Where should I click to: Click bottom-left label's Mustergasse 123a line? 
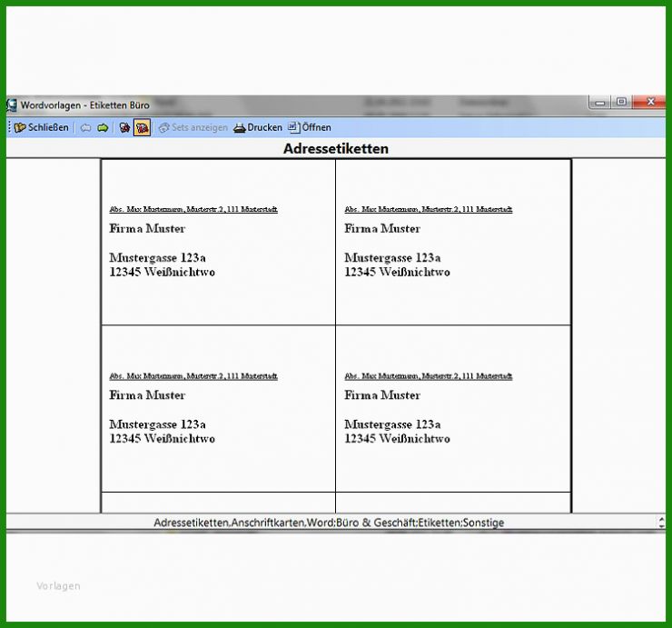(x=157, y=424)
